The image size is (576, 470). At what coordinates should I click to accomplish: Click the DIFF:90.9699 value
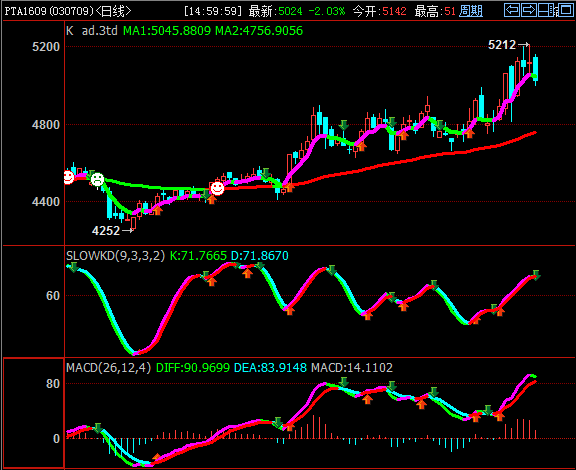(x=193, y=367)
